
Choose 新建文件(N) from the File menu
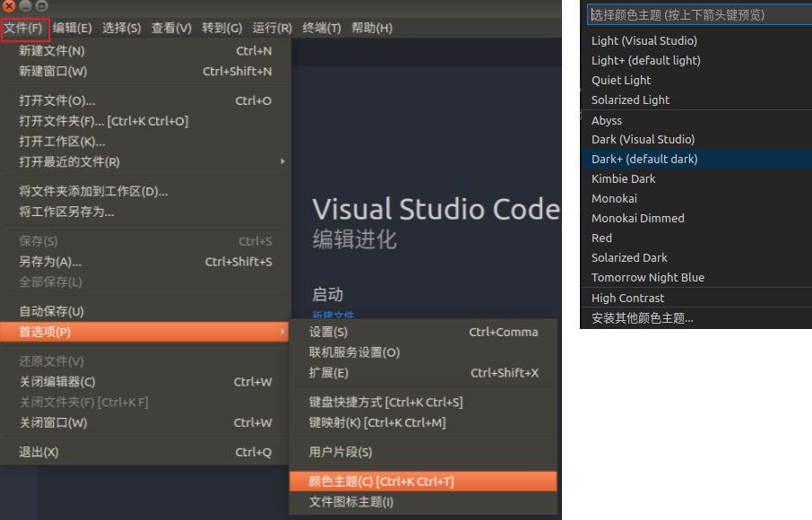point(145,51)
